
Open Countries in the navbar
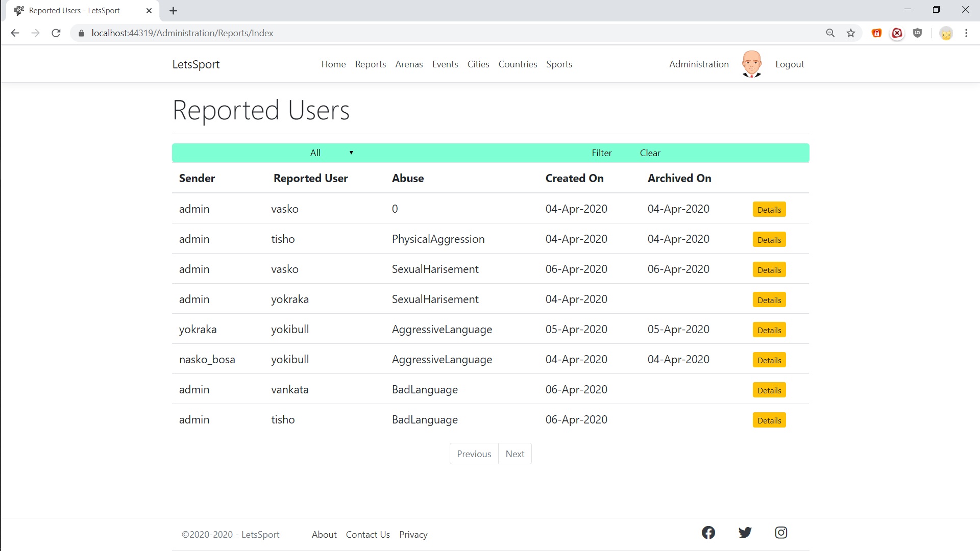coord(518,64)
